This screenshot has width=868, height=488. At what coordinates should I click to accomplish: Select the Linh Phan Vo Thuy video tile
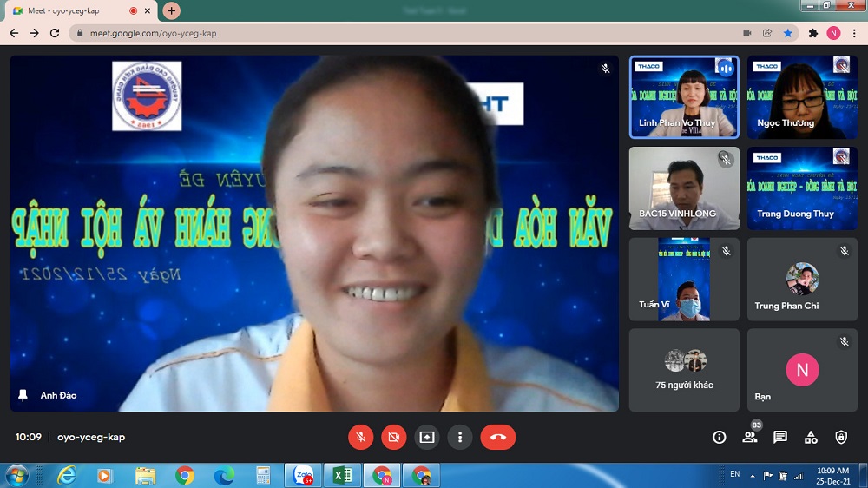(x=684, y=97)
